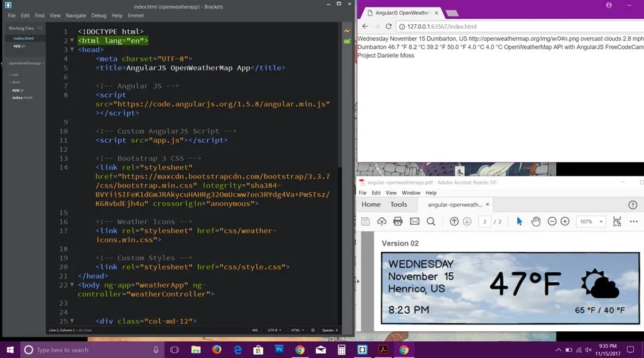Toggle INS insert mode in Brackets status bar
Viewport: 644px width, 358px height.
[x=255, y=330]
